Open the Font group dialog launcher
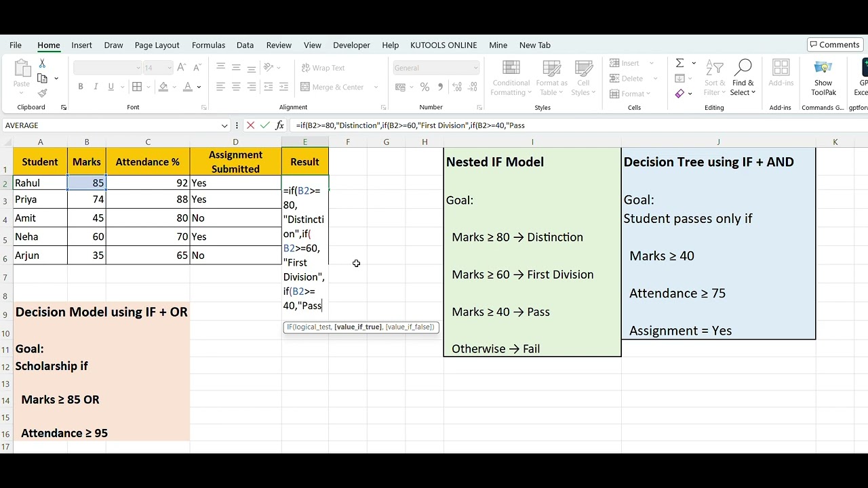 pos(203,108)
